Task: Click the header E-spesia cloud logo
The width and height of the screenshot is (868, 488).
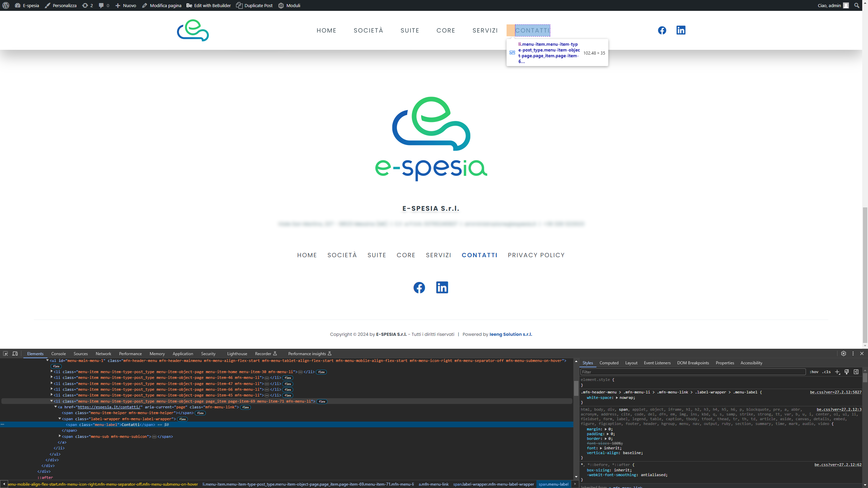Action: 193,30
